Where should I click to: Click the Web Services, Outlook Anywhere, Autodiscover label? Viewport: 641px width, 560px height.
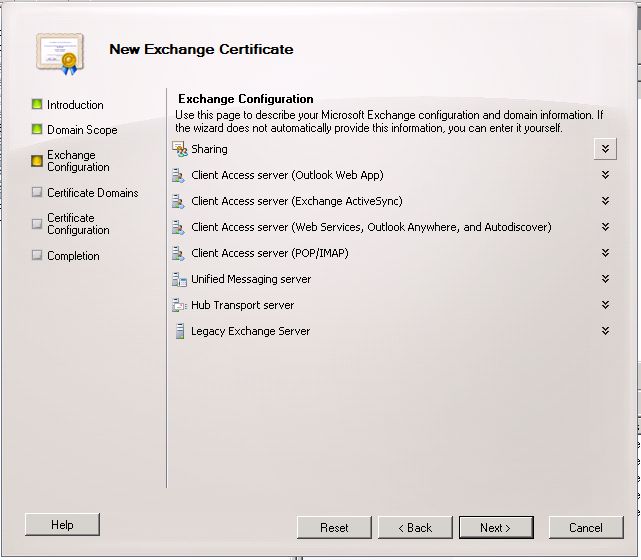(x=371, y=227)
